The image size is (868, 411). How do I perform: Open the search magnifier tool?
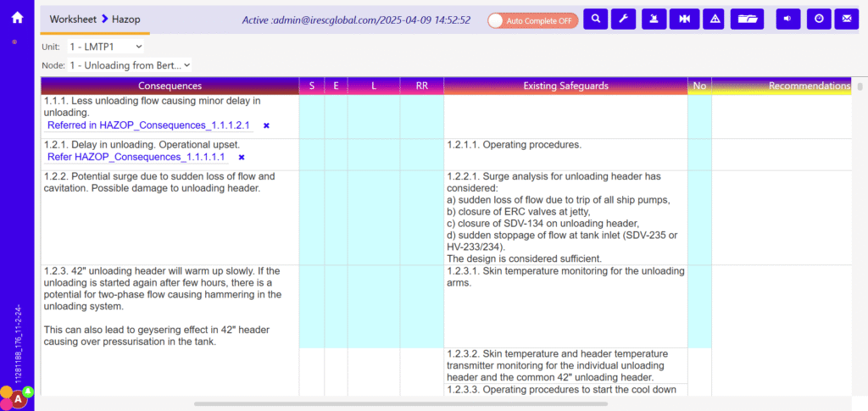[596, 19]
